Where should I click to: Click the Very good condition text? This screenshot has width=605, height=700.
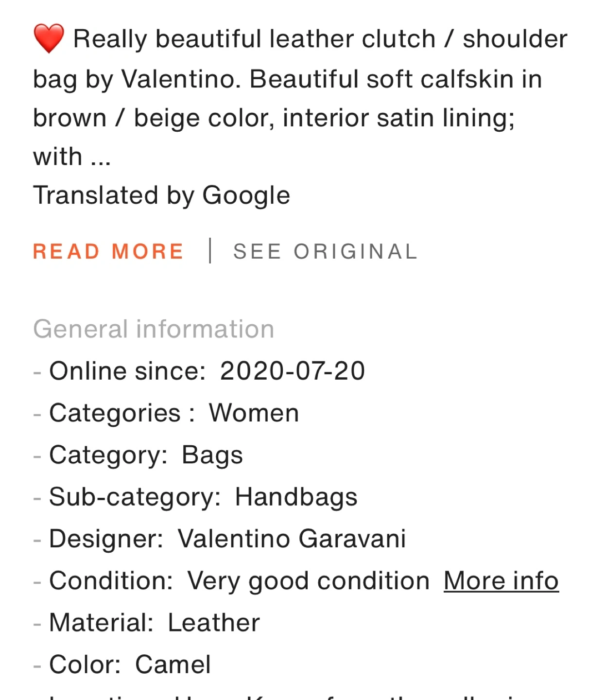(x=309, y=580)
